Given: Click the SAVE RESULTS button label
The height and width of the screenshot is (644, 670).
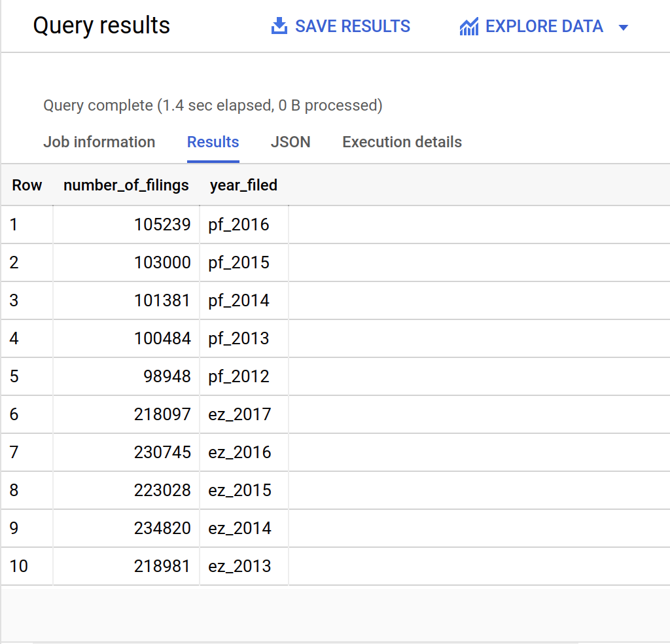Looking at the screenshot, I should coord(353,26).
